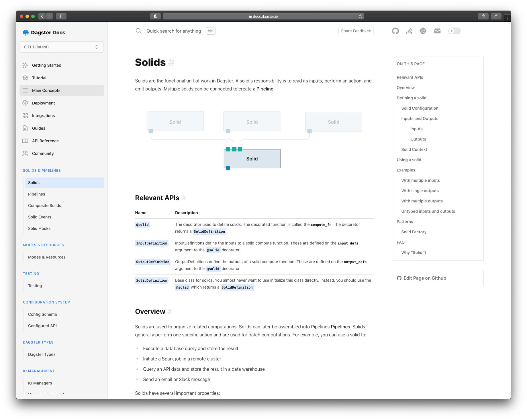This screenshot has width=527, height=420.
Task: Open the Stack Overflow icon link
Action: pos(409,31)
